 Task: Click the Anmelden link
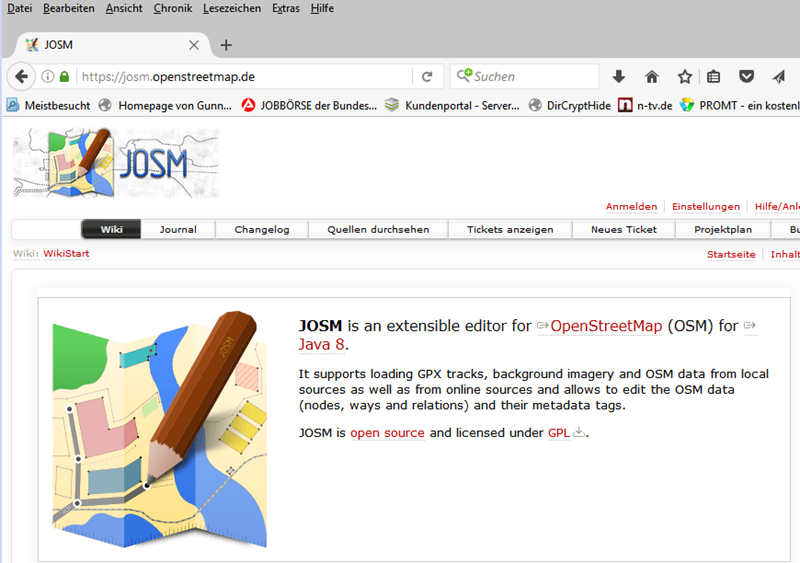631,206
